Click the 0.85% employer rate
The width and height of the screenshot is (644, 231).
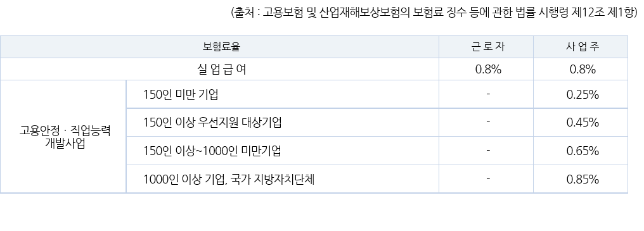(583, 179)
